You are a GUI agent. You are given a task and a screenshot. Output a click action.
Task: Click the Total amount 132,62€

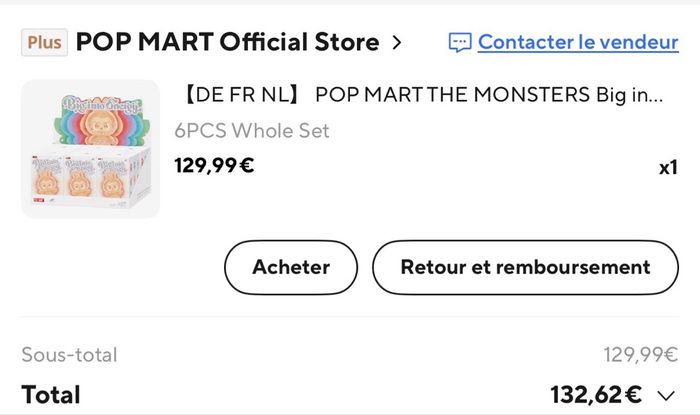[595, 394]
